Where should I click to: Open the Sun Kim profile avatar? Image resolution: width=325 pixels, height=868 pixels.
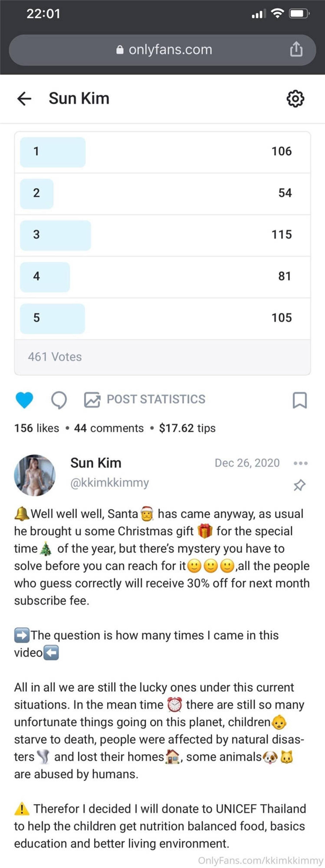35,475
